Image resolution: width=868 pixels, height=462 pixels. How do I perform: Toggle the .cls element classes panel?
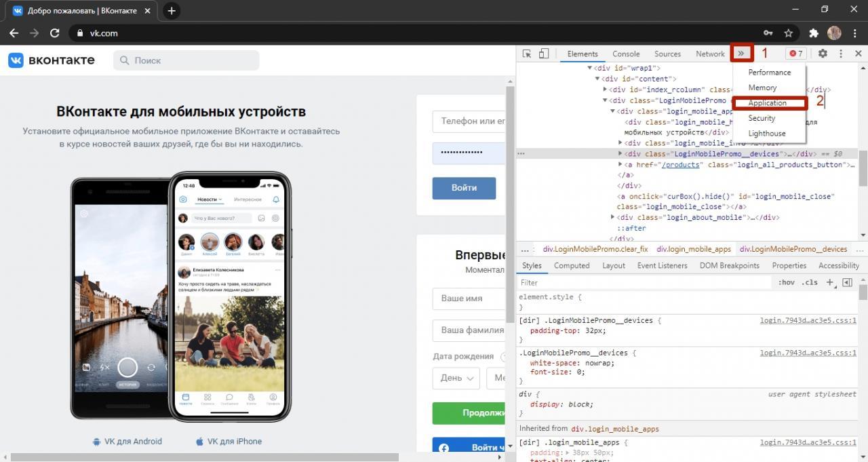point(810,282)
